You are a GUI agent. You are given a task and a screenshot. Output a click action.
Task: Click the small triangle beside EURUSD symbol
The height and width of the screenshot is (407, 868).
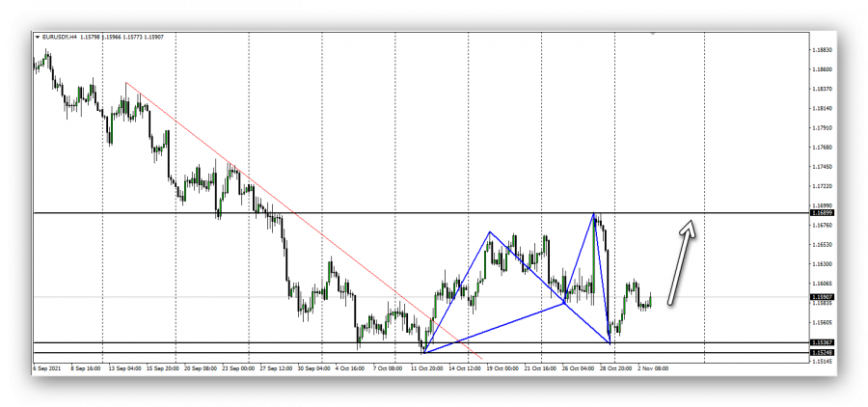pos(38,38)
